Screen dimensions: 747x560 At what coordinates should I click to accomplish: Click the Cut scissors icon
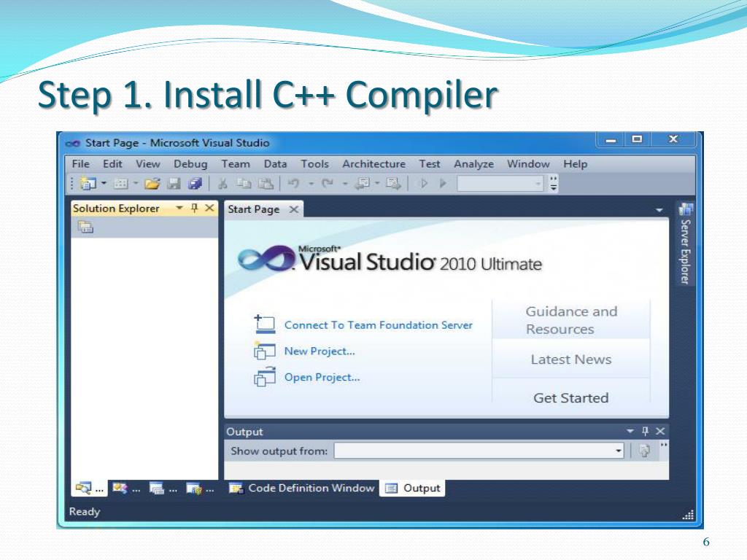click(x=222, y=183)
